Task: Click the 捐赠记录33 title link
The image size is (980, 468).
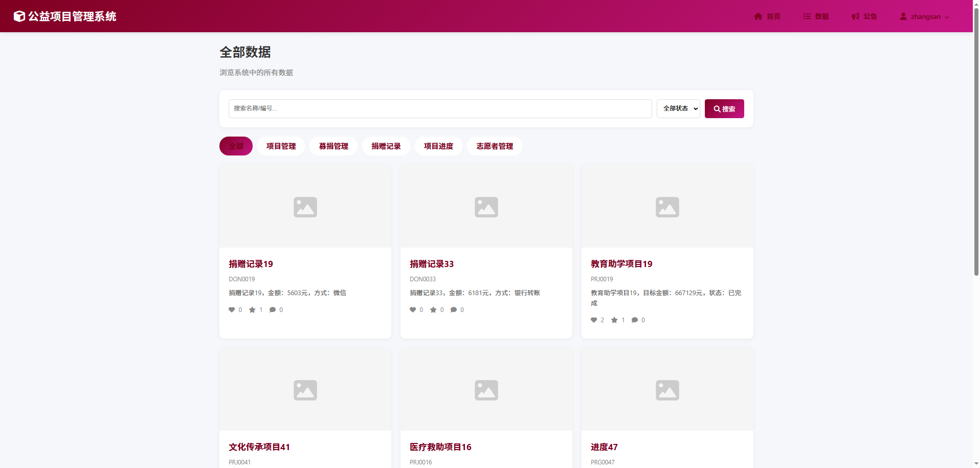Action: [x=432, y=264]
